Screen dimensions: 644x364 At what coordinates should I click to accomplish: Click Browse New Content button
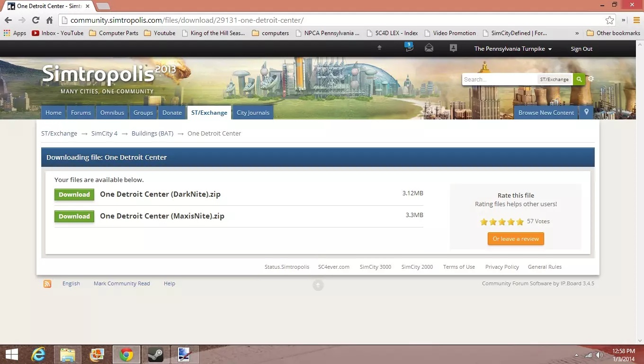pyautogui.click(x=546, y=112)
